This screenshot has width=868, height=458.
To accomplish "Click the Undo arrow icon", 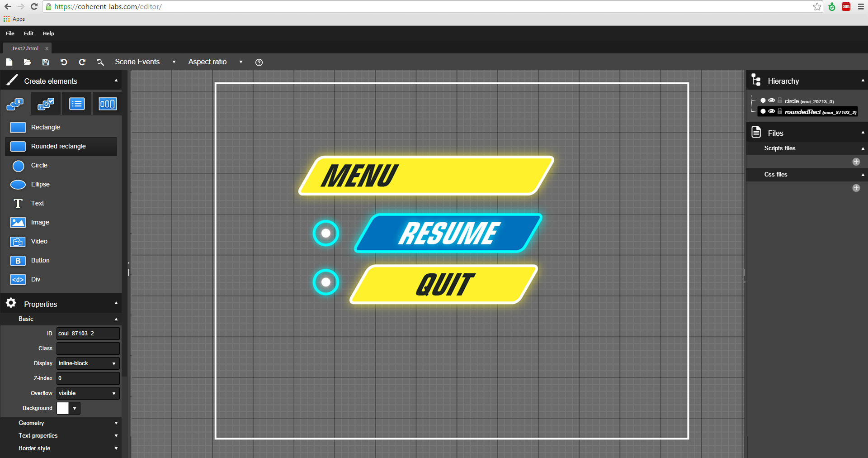I will tap(64, 62).
